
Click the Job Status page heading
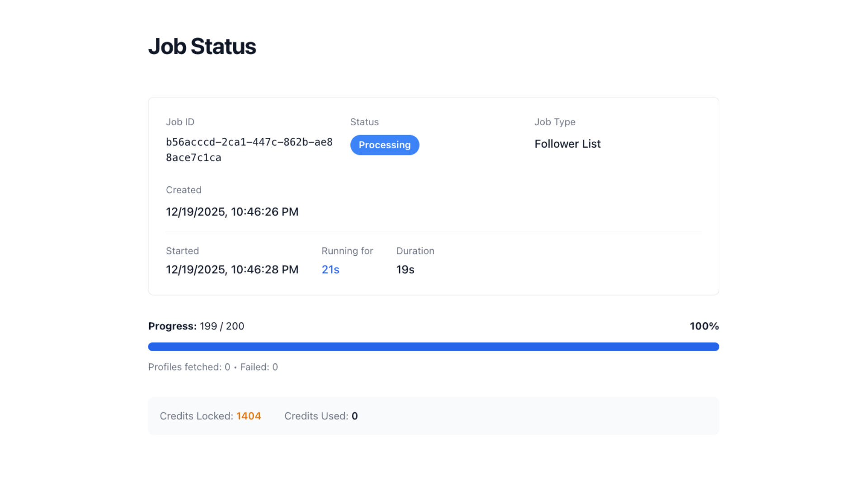(202, 47)
